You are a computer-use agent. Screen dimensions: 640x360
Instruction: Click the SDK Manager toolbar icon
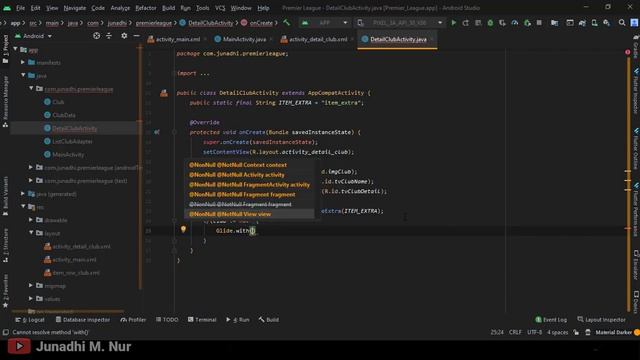607,23
